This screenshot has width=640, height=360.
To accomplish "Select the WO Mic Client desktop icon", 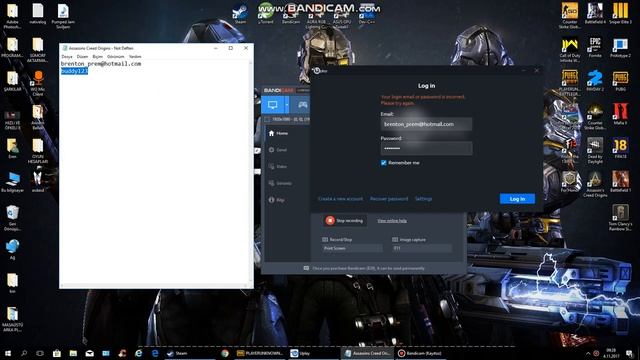I will coord(38,83).
